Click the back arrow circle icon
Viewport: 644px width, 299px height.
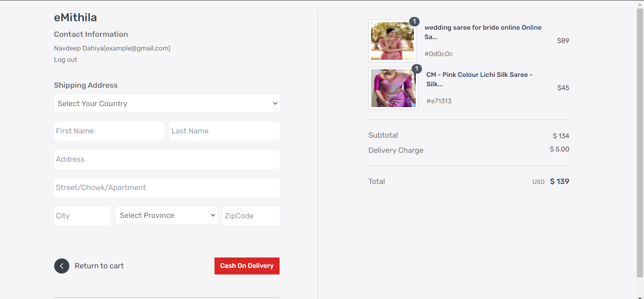coord(62,266)
